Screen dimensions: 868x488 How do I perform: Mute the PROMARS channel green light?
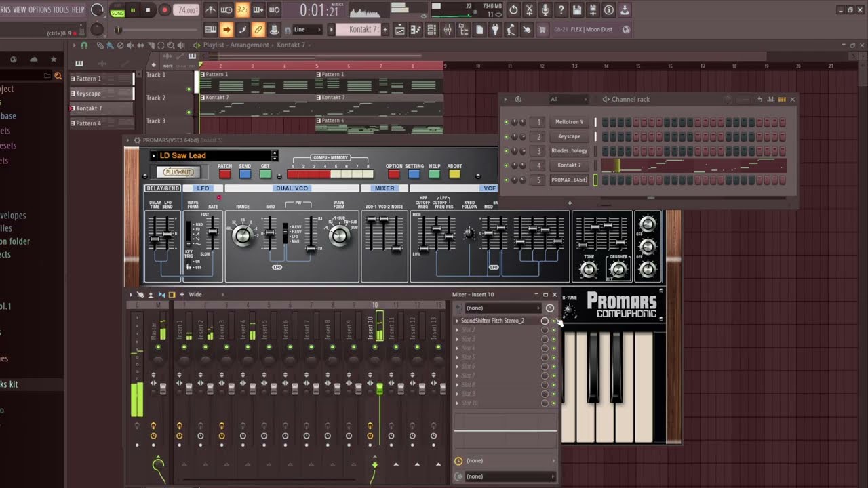click(506, 180)
